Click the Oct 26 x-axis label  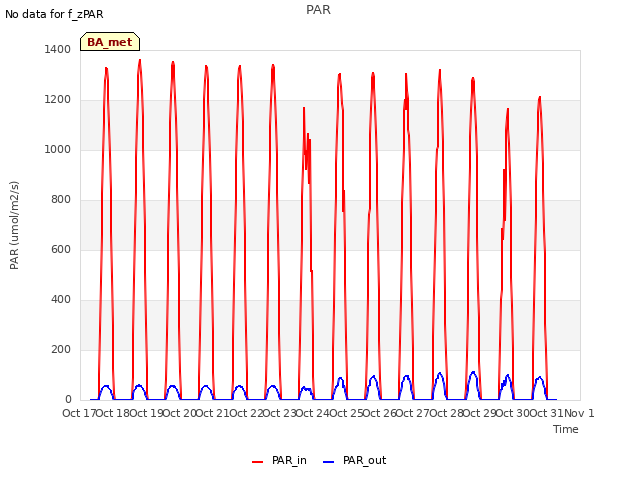(x=380, y=413)
